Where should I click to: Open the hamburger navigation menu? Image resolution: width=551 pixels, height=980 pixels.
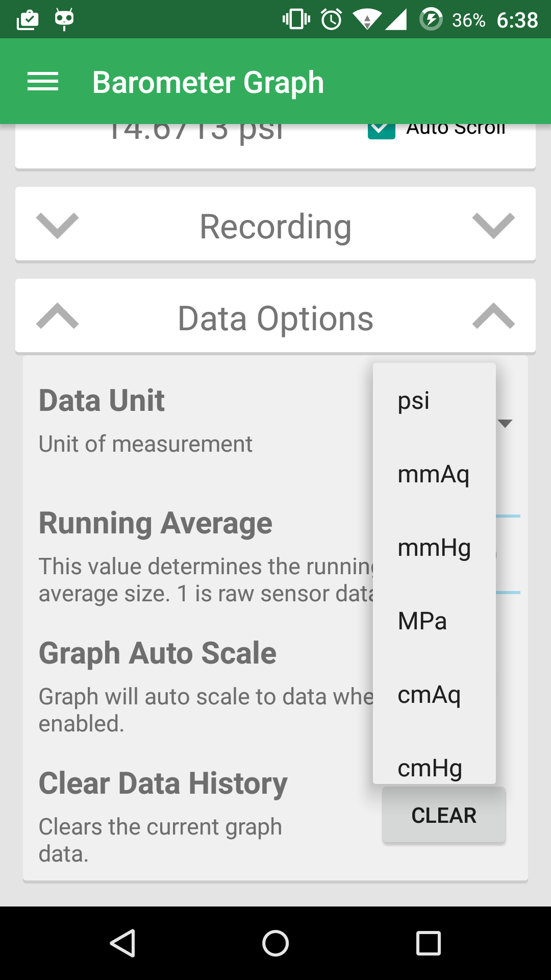[x=43, y=82]
